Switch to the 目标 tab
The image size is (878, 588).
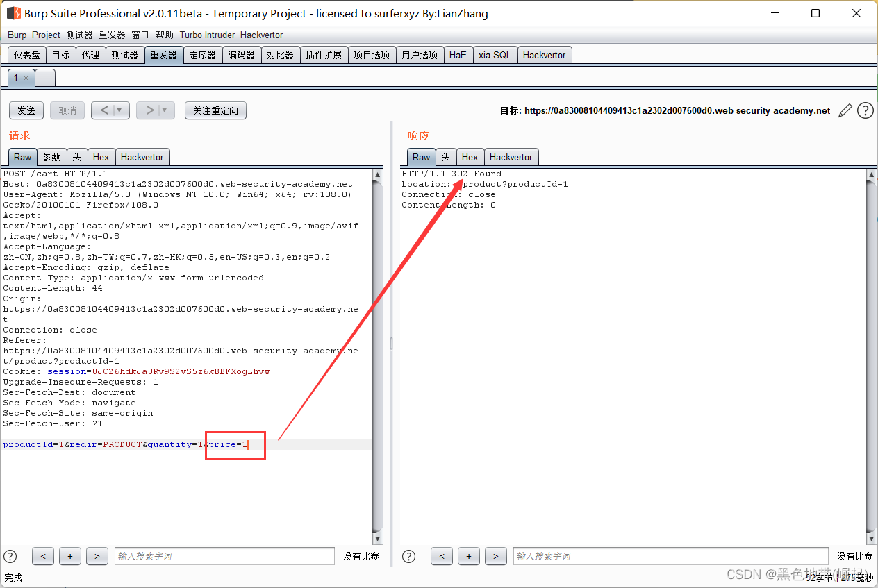[x=60, y=55]
